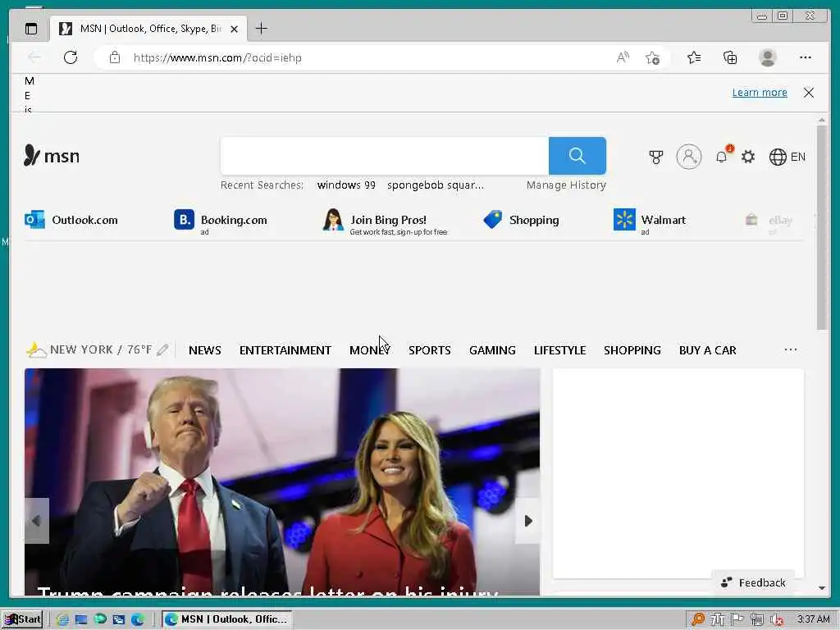Open the Start menu
This screenshot has width=840, height=630.
[x=22, y=619]
